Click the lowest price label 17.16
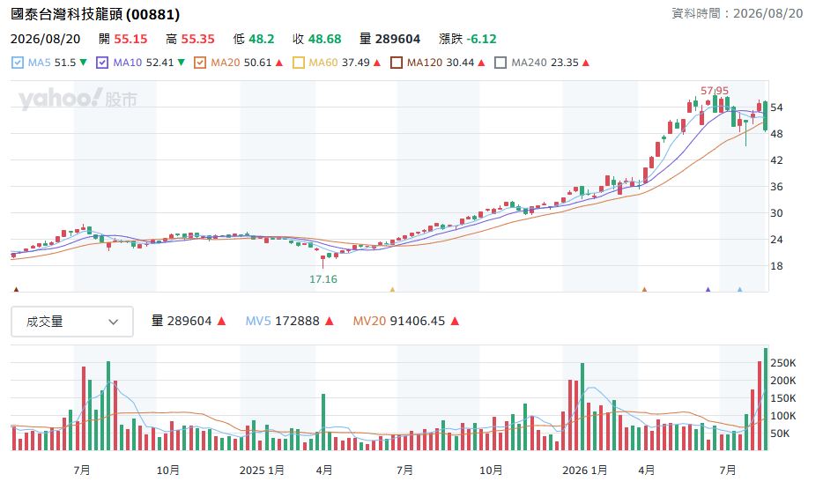 coord(323,279)
